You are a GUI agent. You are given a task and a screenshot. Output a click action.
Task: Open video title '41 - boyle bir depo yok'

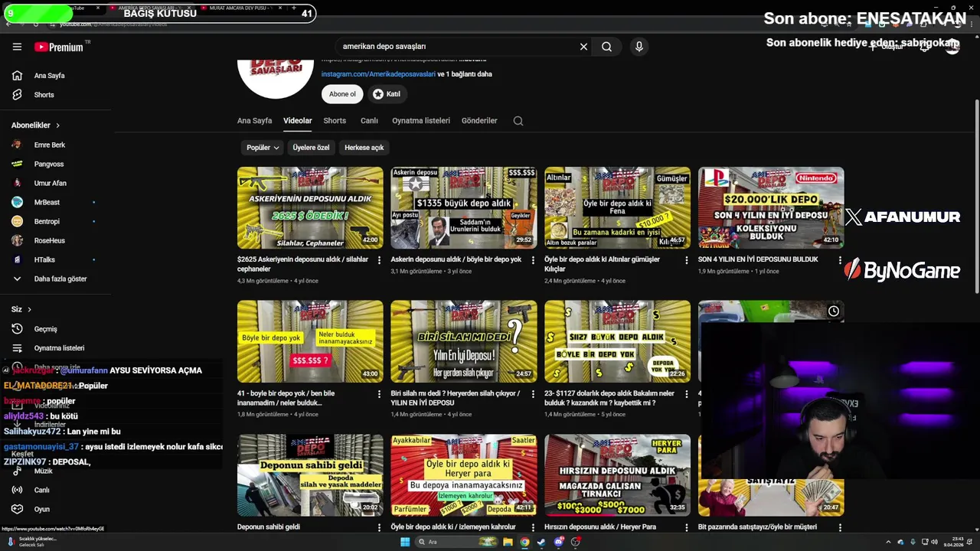pos(286,398)
